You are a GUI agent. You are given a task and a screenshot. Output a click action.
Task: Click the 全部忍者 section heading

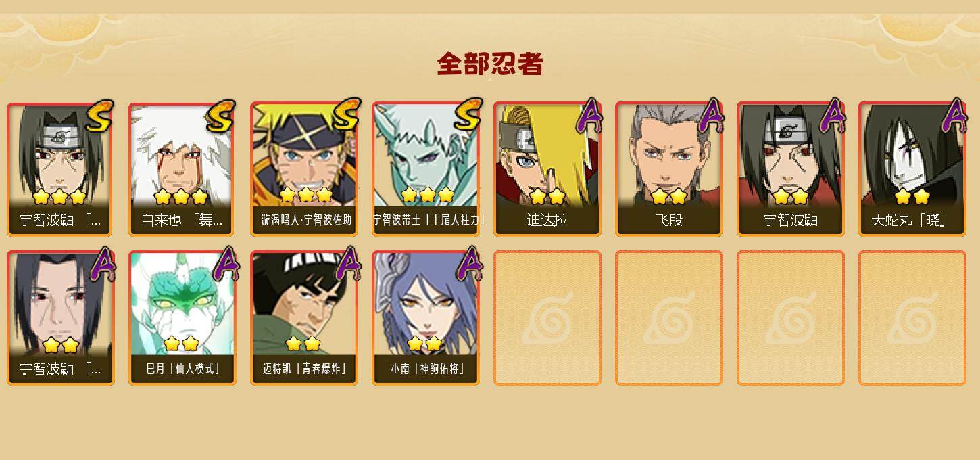[490, 64]
